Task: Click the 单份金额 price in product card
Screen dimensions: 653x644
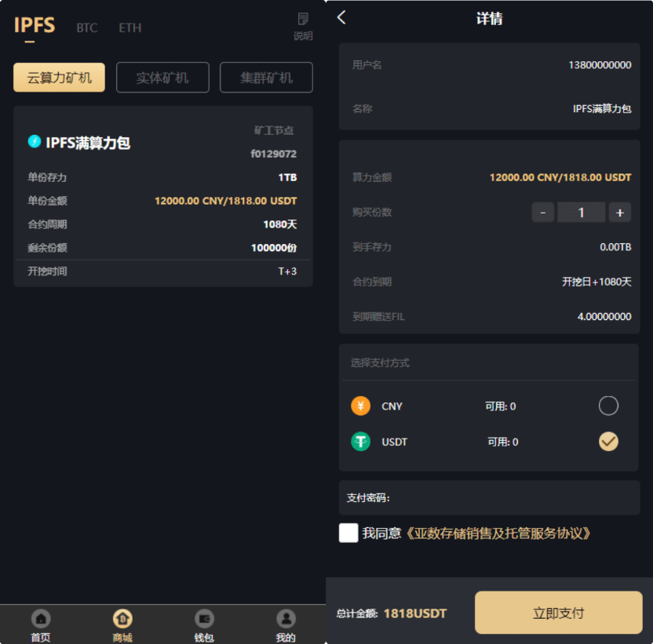Action: click(x=226, y=201)
